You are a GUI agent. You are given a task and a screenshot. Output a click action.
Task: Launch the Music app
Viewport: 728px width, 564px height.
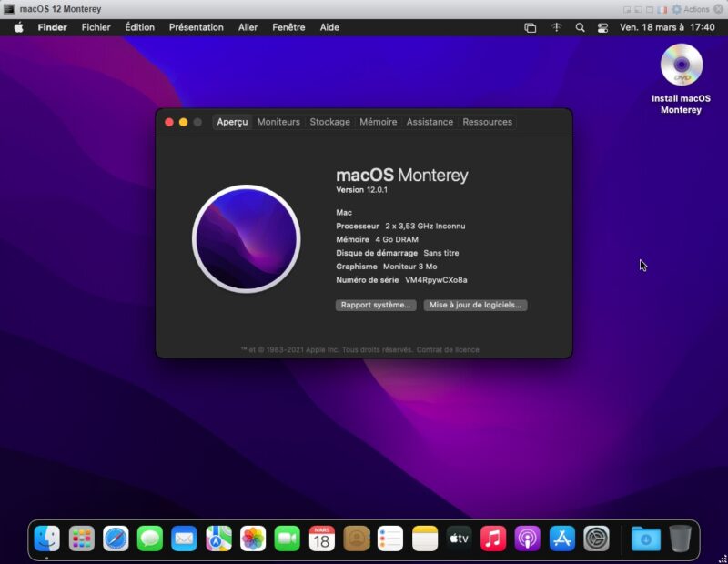[493, 539]
